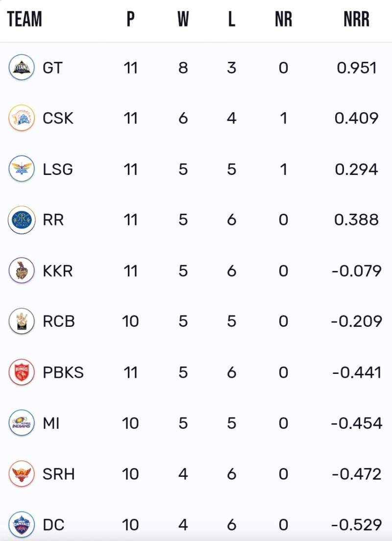Click the Mumbai Indians team logo
The width and height of the screenshot is (392, 541).
pyautogui.click(x=22, y=423)
